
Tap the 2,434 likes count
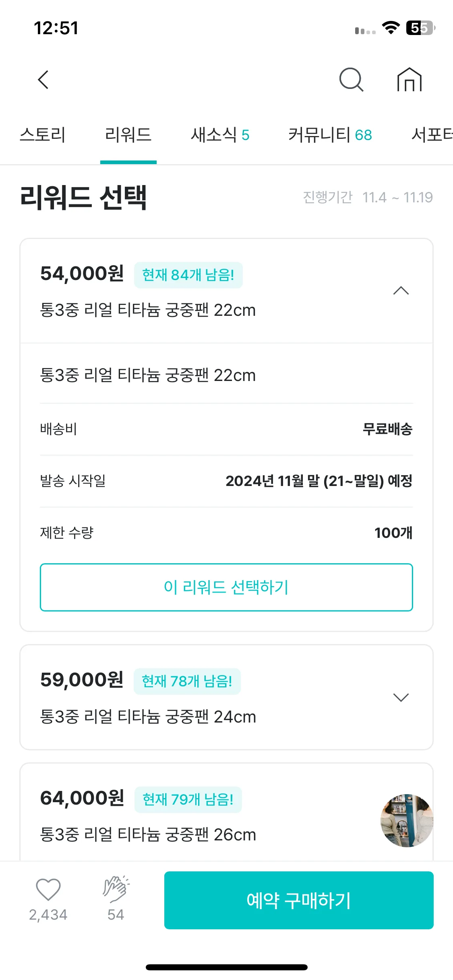(48, 915)
